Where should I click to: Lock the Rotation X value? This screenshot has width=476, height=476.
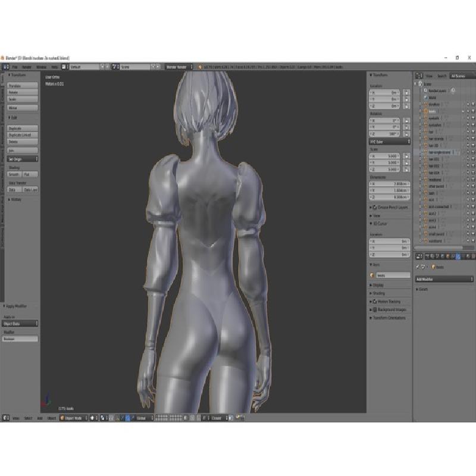(406, 121)
